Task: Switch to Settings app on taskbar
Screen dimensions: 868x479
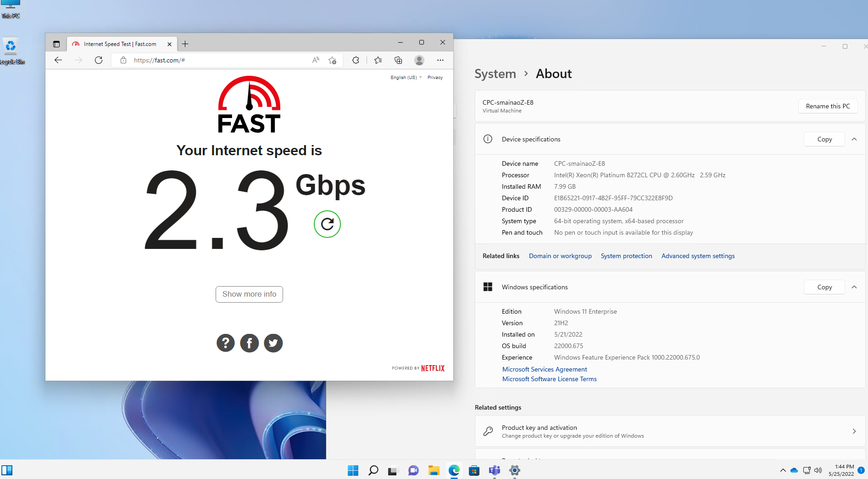Action: 515,470
